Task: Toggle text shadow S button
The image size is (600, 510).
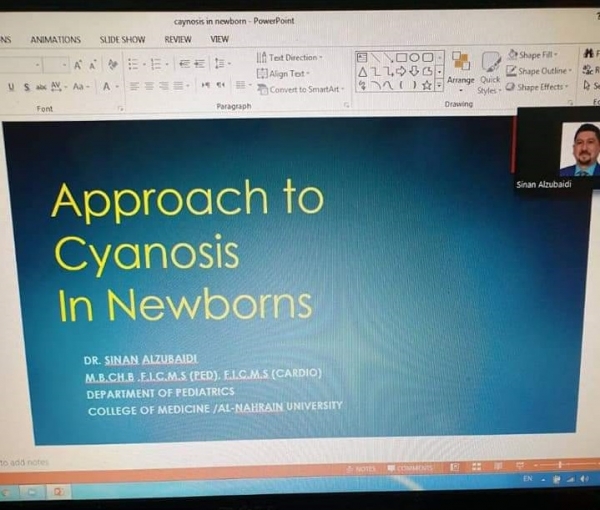Action: [26, 87]
